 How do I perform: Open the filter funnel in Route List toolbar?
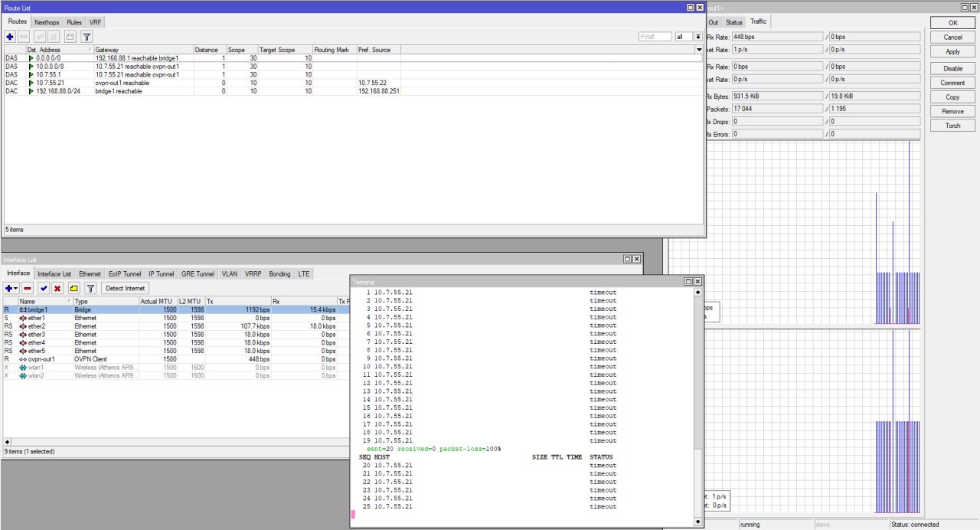coord(87,36)
